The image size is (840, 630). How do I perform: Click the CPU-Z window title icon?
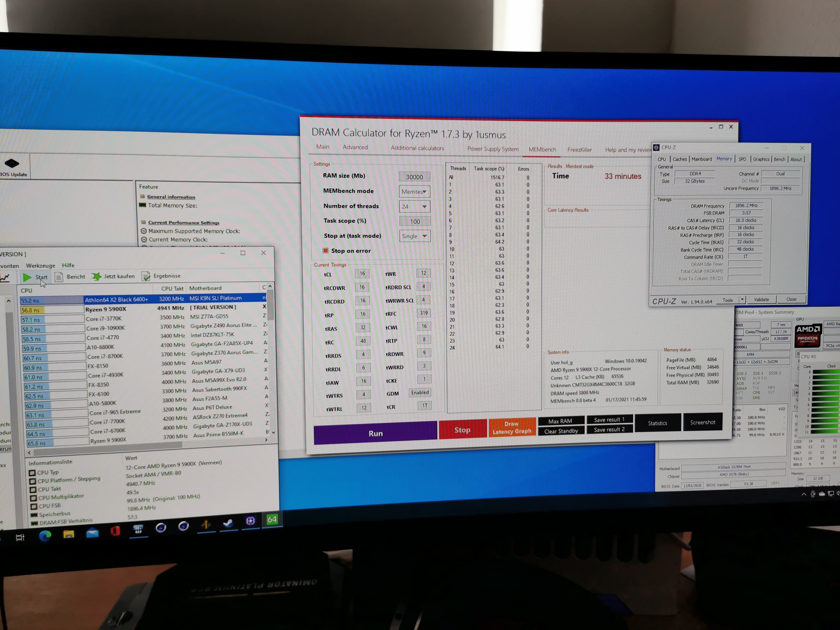656,147
